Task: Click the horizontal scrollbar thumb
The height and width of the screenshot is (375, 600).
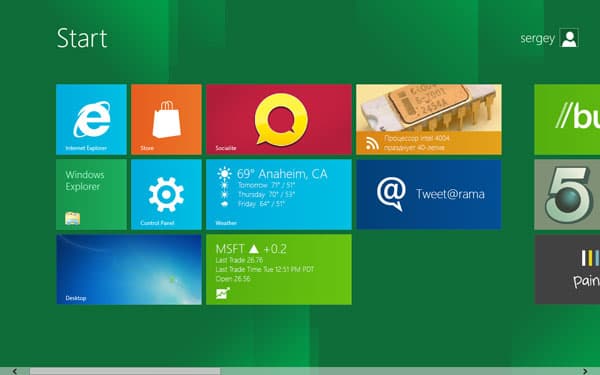Action: [125, 371]
